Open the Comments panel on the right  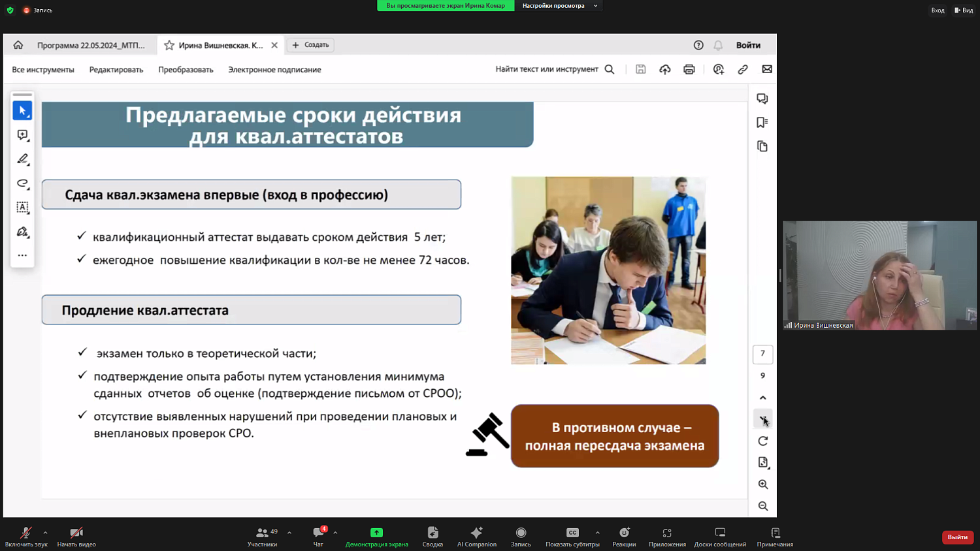point(762,99)
